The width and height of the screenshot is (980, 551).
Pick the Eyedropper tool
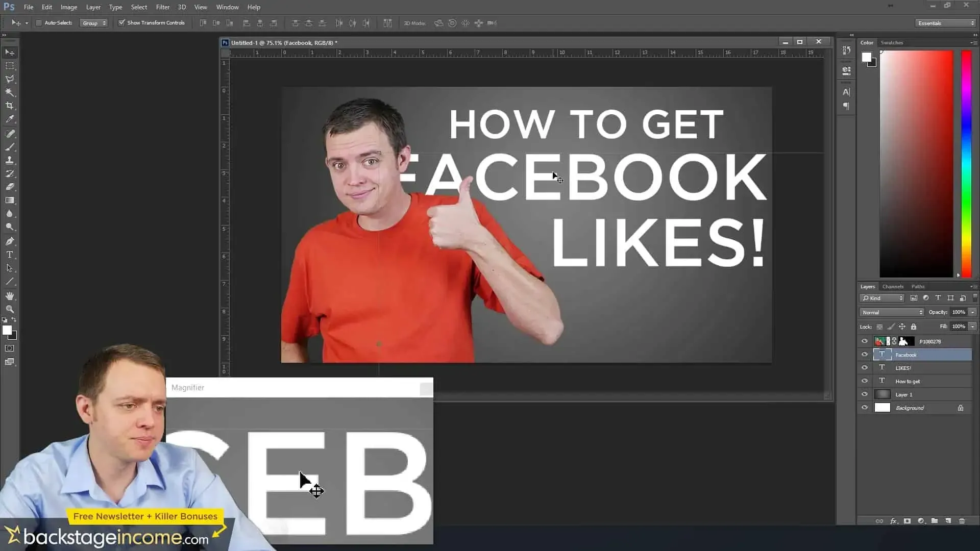(10, 119)
